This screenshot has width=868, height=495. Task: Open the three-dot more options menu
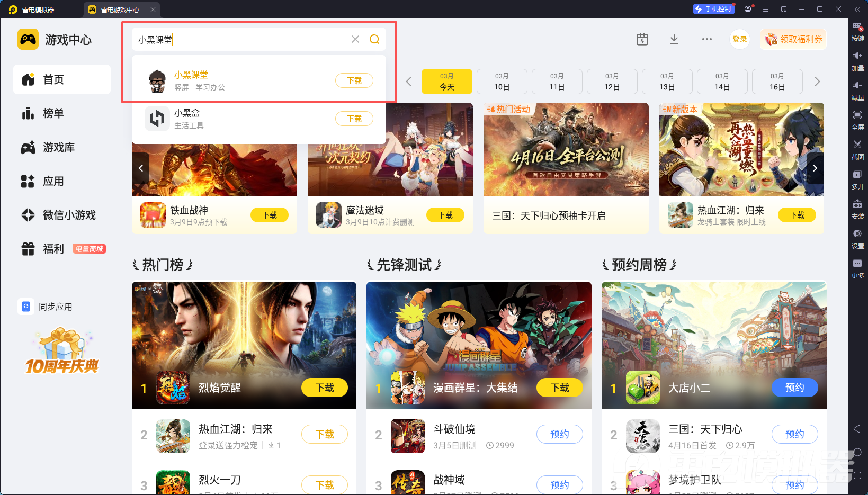[x=707, y=39]
